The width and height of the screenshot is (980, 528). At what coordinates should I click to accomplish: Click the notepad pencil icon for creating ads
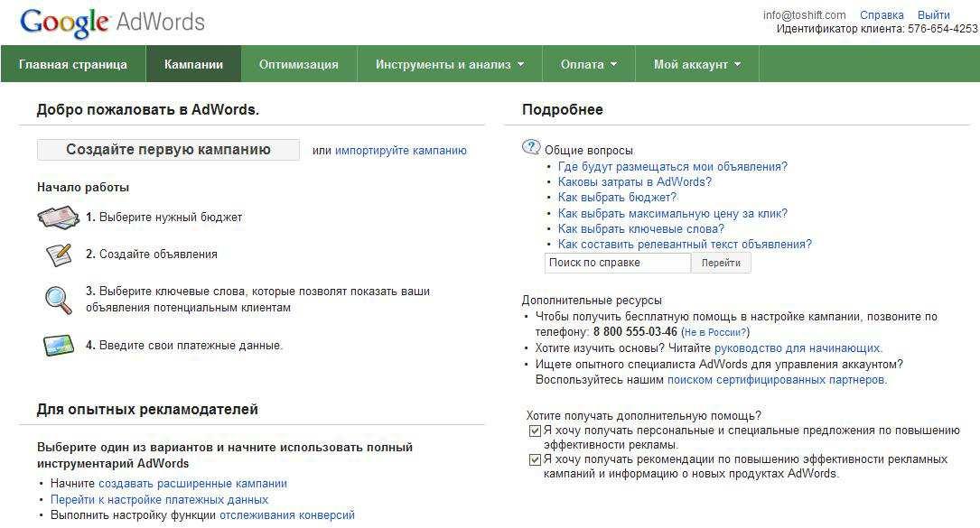coord(58,255)
